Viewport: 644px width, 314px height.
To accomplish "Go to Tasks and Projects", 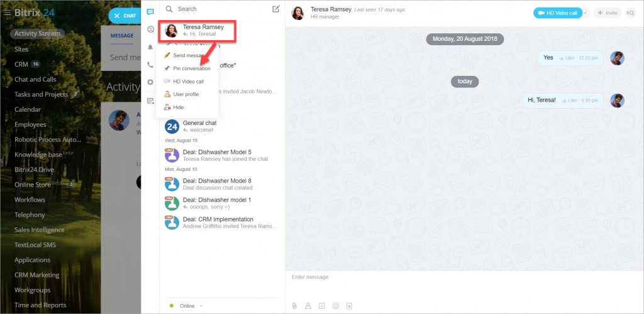I will click(41, 94).
